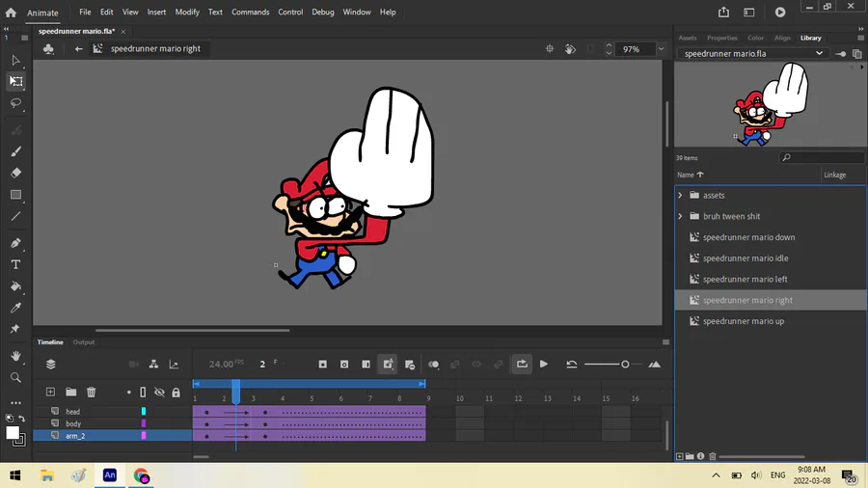Toggle lock all layers padlock icon
Image resolution: width=868 pixels, height=488 pixels.
(x=176, y=393)
